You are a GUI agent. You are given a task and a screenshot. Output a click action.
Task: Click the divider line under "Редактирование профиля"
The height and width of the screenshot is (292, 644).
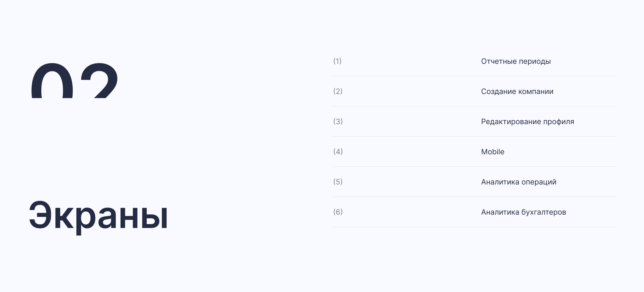tap(474, 136)
